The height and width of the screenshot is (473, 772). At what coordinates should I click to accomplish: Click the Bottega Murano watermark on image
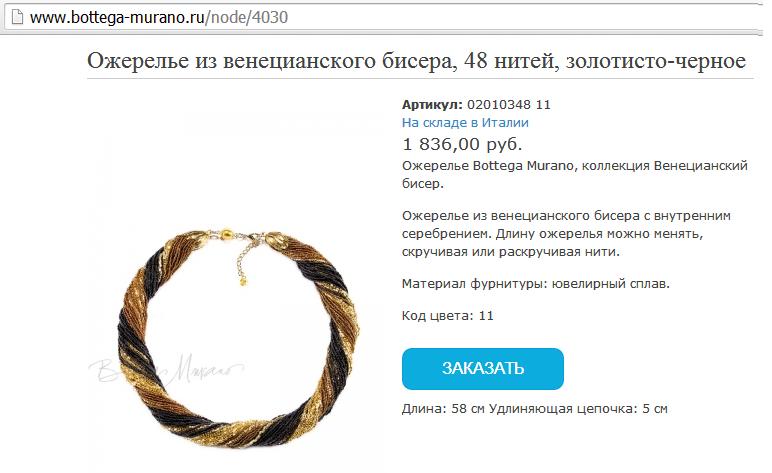(165, 370)
